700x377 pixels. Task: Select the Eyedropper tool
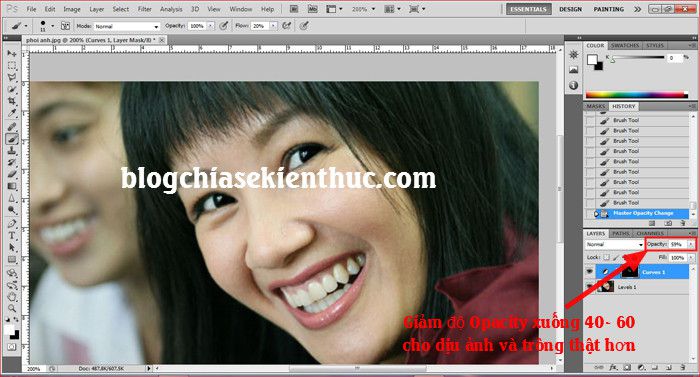(x=12, y=114)
